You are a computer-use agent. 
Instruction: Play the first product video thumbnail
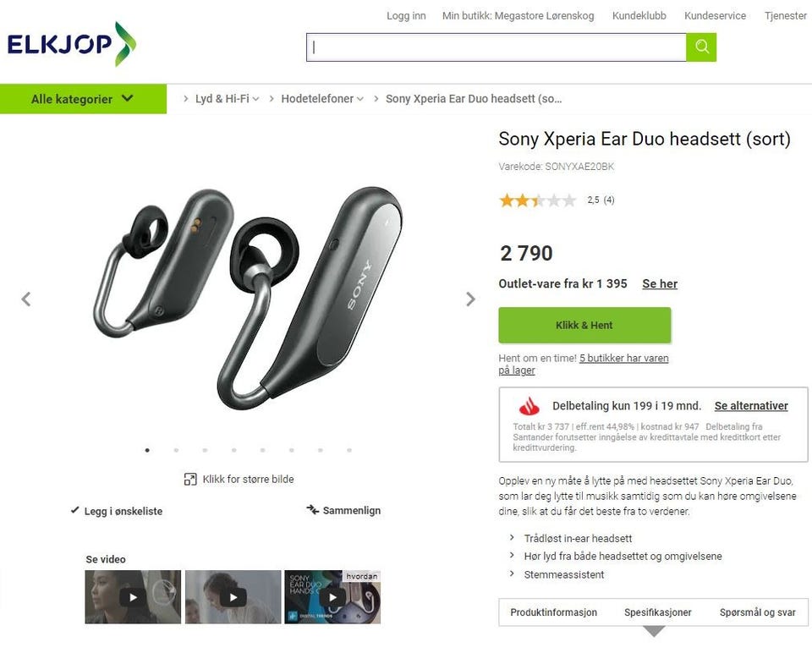click(133, 596)
